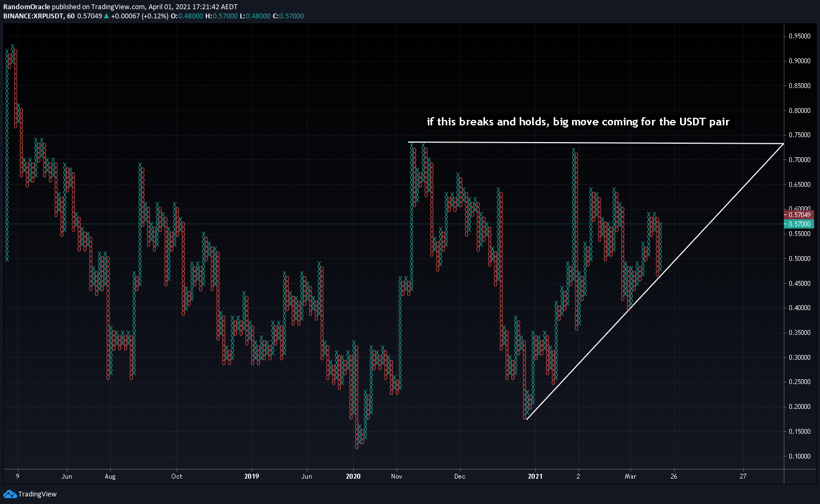820x504 pixels.
Task: Click the 0.85000 price axis label
Action: pos(799,86)
